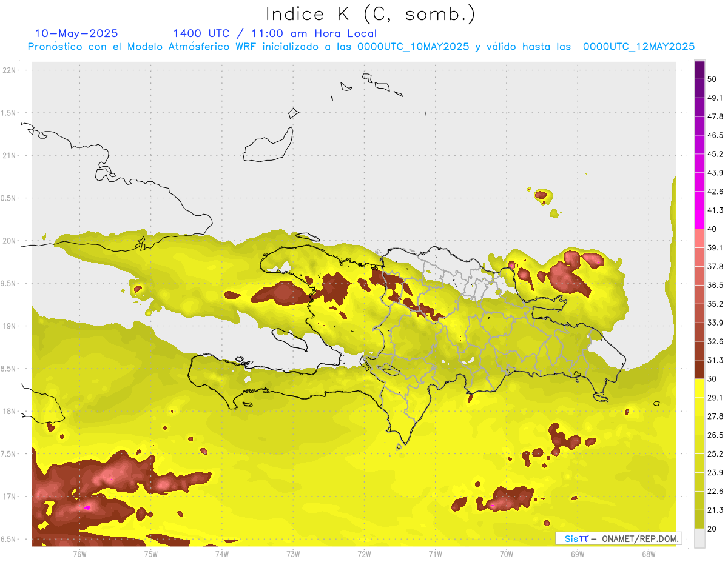The height and width of the screenshot is (562, 728).
Task: Select the colorbar value "41.3"
Action: (x=715, y=210)
